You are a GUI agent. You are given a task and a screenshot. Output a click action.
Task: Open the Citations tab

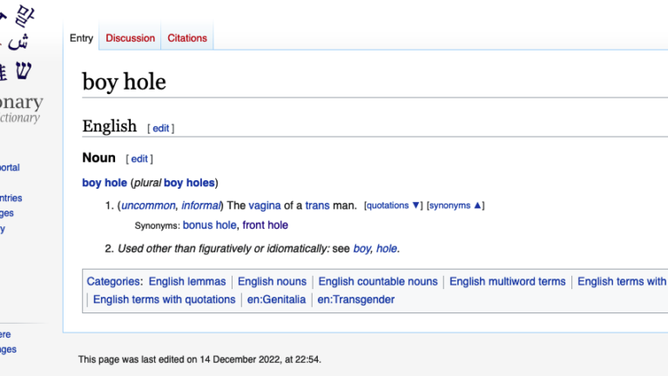187,38
